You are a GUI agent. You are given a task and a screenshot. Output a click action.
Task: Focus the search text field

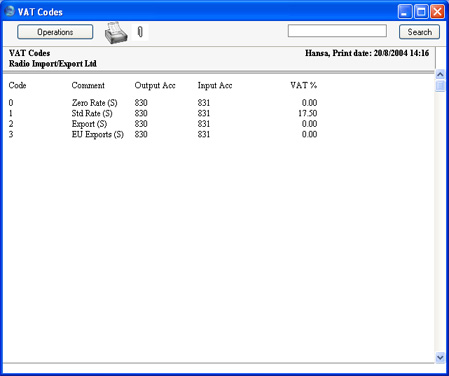click(x=337, y=31)
